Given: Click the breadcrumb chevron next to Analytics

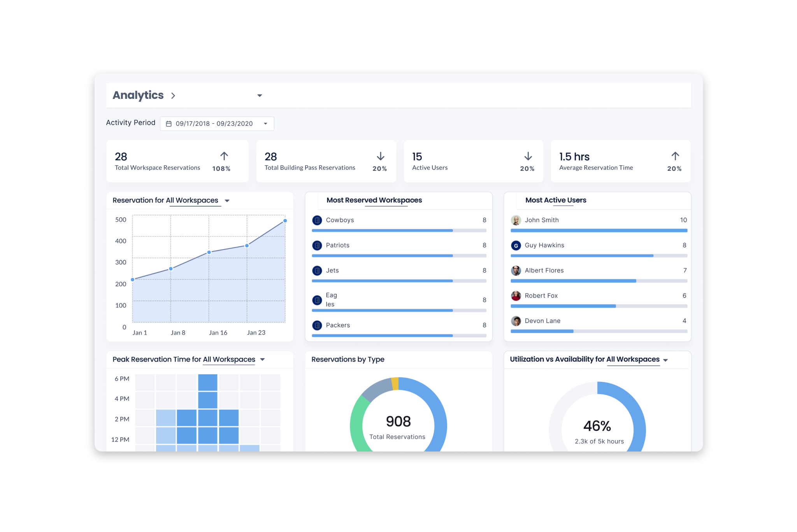Looking at the screenshot, I should coord(173,96).
